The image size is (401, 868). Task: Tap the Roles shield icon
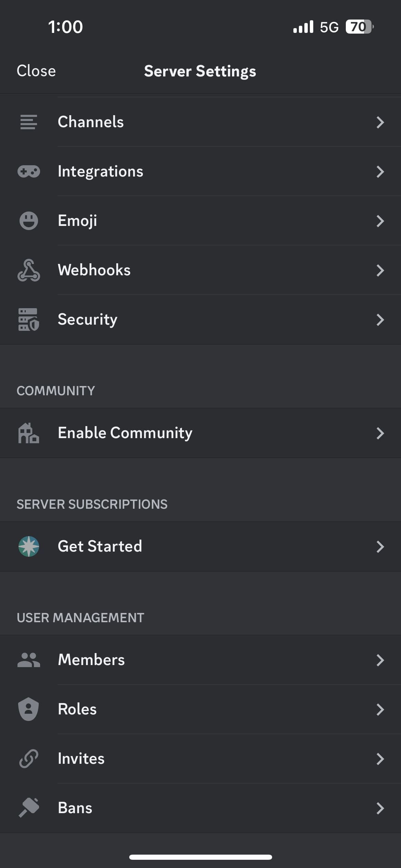point(28,709)
